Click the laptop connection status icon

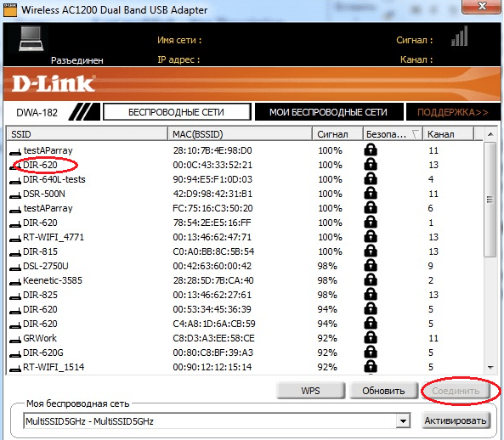pos(31,38)
